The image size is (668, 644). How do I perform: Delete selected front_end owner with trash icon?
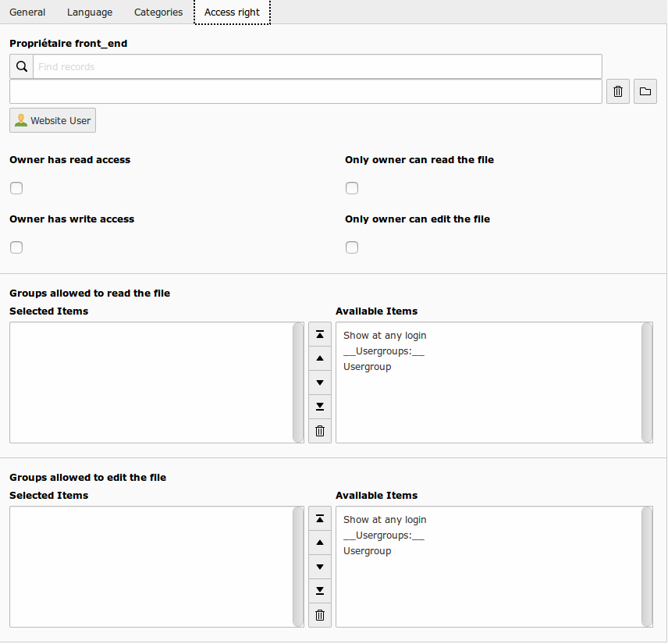[x=618, y=91]
